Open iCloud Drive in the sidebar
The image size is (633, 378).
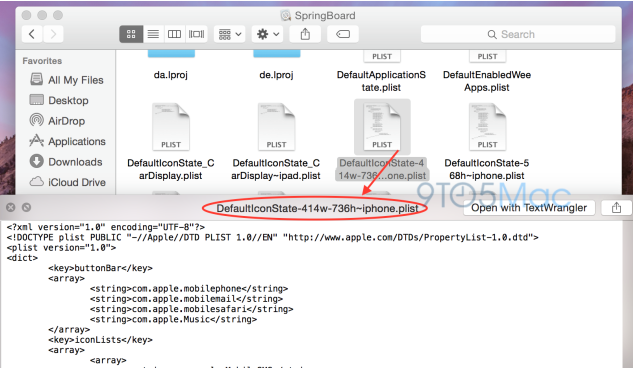(x=67, y=182)
